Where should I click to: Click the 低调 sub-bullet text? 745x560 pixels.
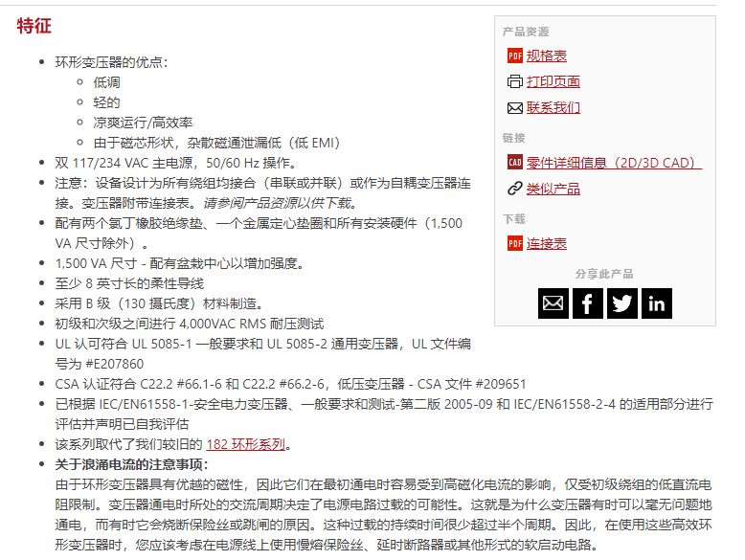point(107,82)
